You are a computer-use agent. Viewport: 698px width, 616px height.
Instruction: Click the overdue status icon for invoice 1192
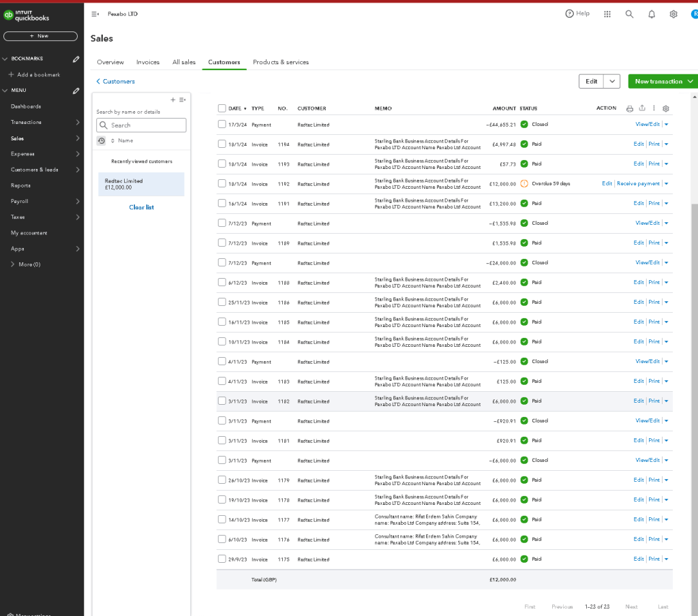pyautogui.click(x=524, y=183)
